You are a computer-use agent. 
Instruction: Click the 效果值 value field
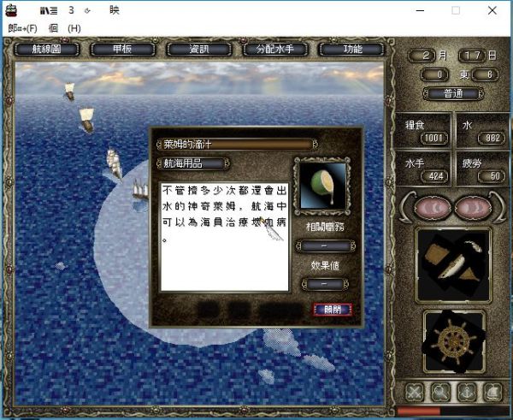click(x=325, y=284)
